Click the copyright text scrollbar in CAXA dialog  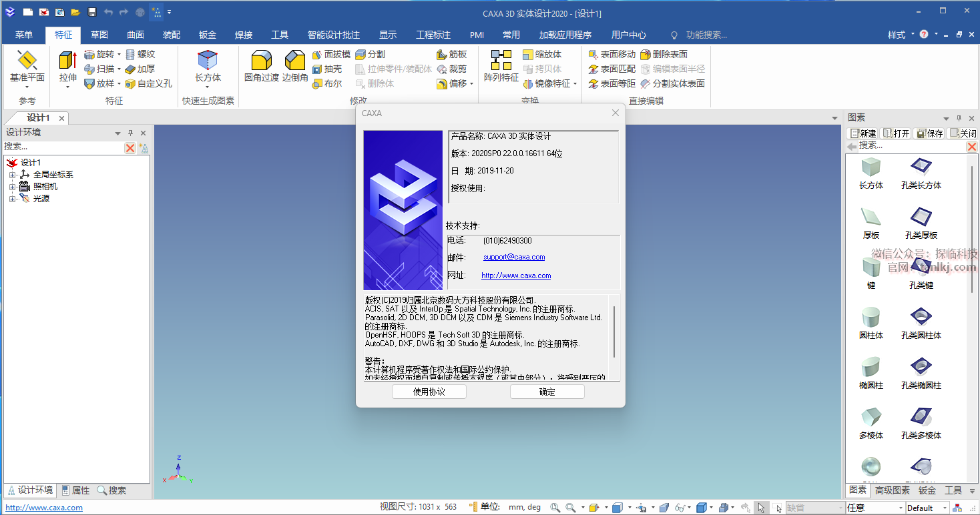(x=614, y=332)
